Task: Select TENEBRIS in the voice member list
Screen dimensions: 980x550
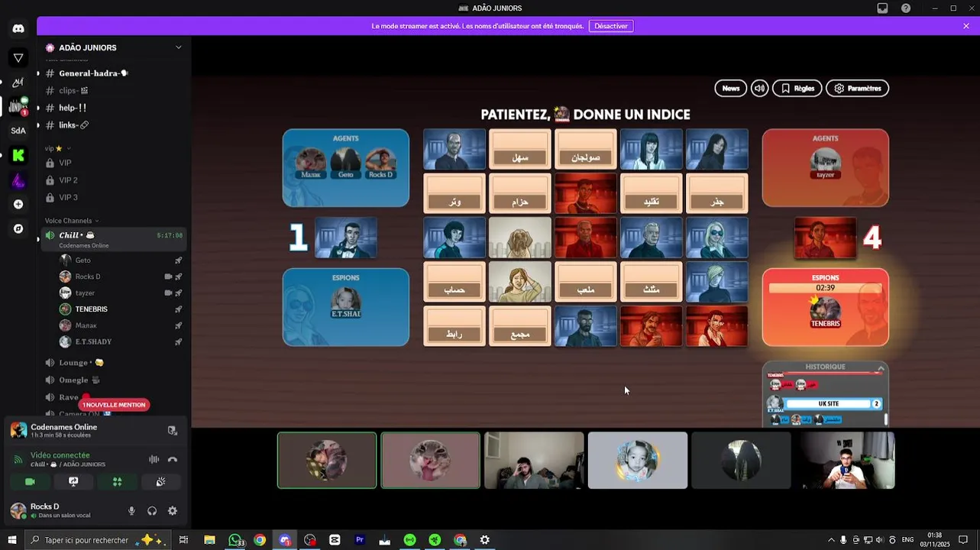Action: [x=121, y=309]
